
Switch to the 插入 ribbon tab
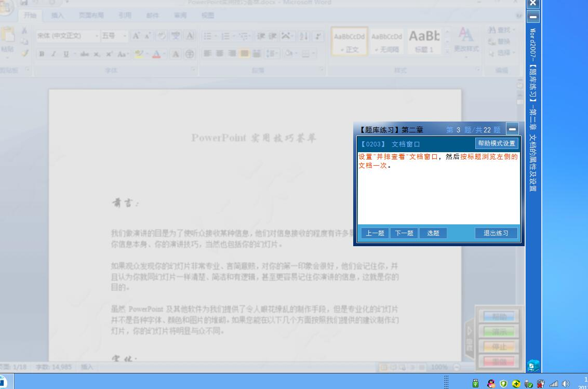57,16
